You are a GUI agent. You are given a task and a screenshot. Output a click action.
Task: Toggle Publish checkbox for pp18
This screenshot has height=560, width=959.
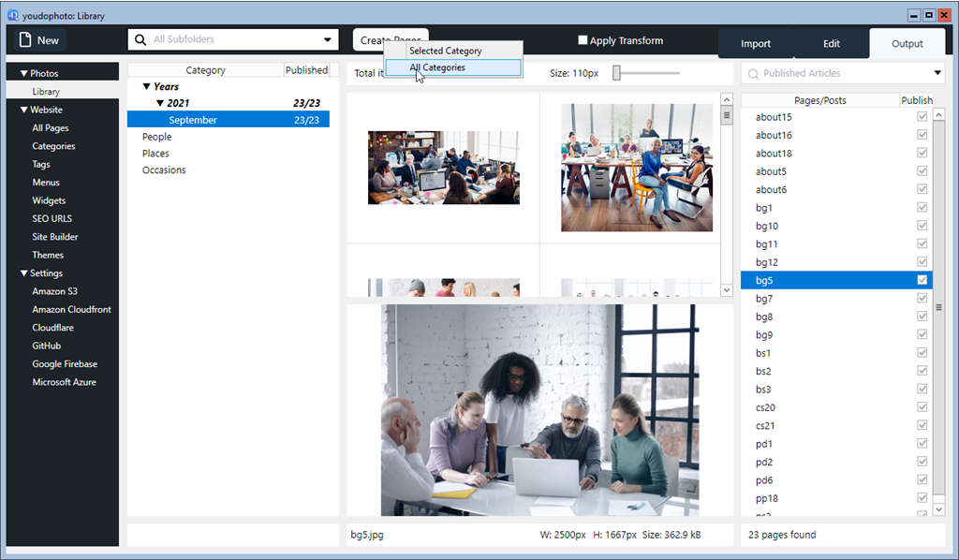(x=922, y=498)
